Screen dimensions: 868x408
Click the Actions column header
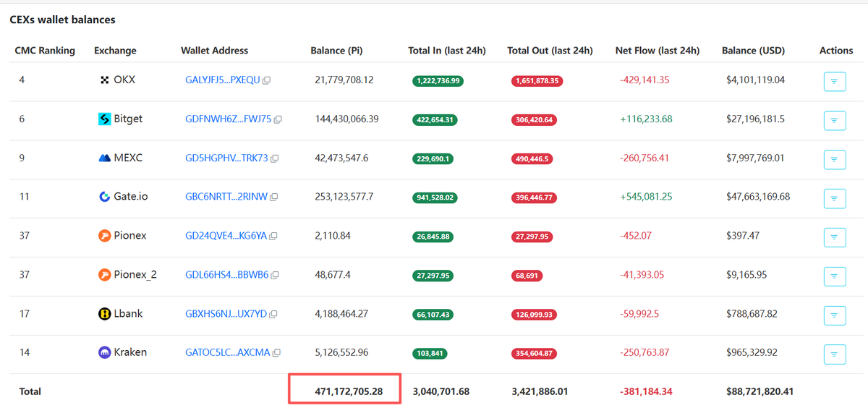pyautogui.click(x=836, y=51)
